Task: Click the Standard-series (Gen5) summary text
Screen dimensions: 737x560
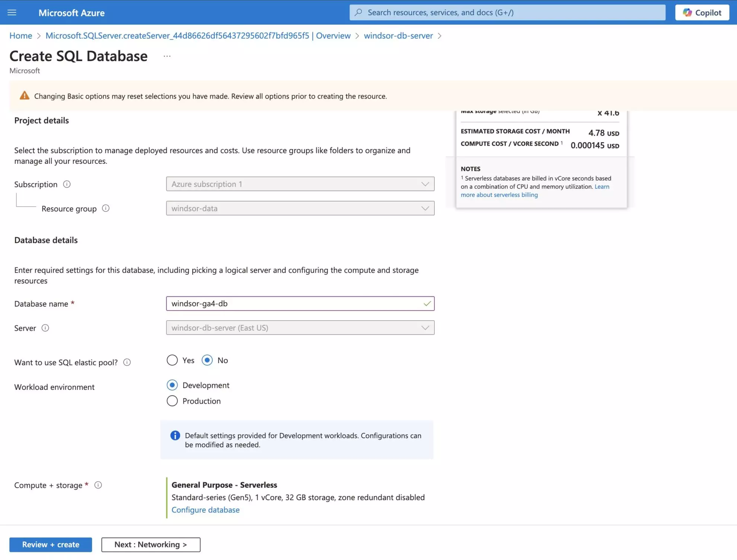Action: [x=298, y=497]
